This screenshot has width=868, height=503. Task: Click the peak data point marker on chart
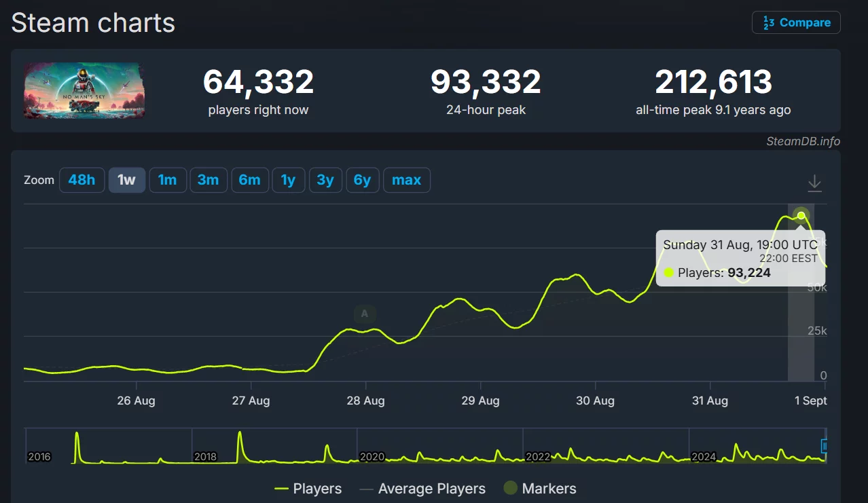pyautogui.click(x=801, y=215)
